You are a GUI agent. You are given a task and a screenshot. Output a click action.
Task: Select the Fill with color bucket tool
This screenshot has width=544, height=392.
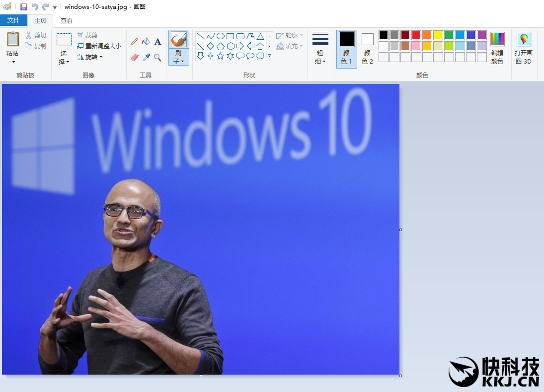click(146, 42)
